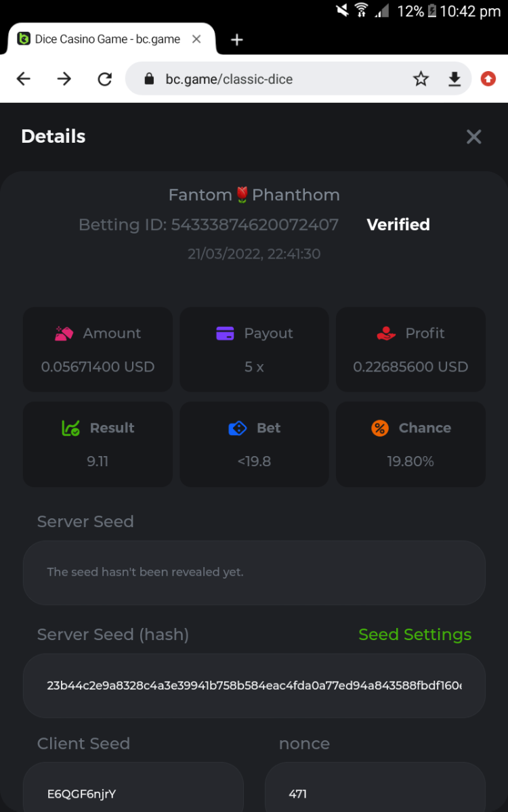Bookmark page with star icon
The width and height of the screenshot is (508, 812).
coord(421,79)
